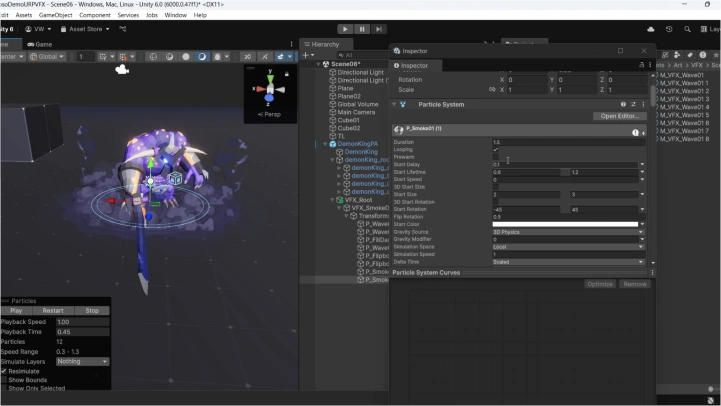Image resolution: width=721 pixels, height=406 pixels.
Task: Start Play mode with the Play button
Action: pyautogui.click(x=345, y=29)
